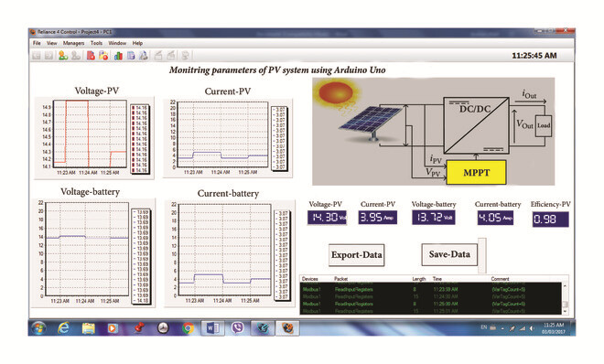This screenshot has height=364, width=604.
Task: Open the red alarm document toolbar icon
Action: tap(91, 56)
